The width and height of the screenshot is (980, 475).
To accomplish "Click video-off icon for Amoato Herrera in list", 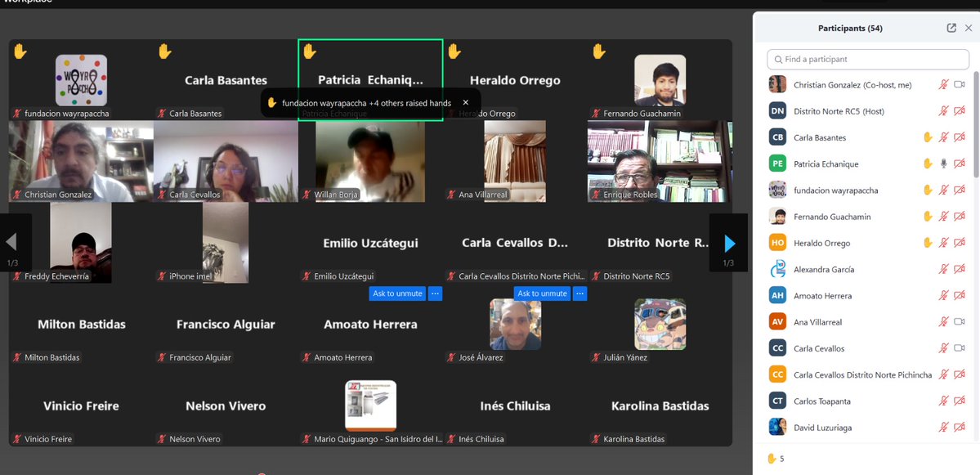I will tap(960, 296).
